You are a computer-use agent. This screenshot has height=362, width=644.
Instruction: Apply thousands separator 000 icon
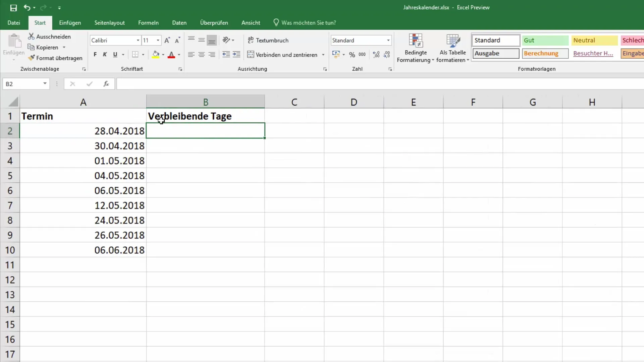tap(362, 55)
